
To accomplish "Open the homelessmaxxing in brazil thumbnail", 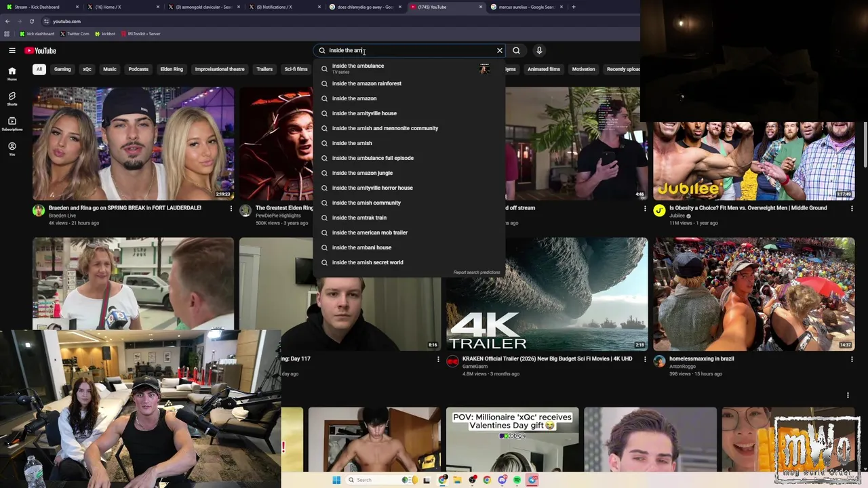I will (753, 294).
